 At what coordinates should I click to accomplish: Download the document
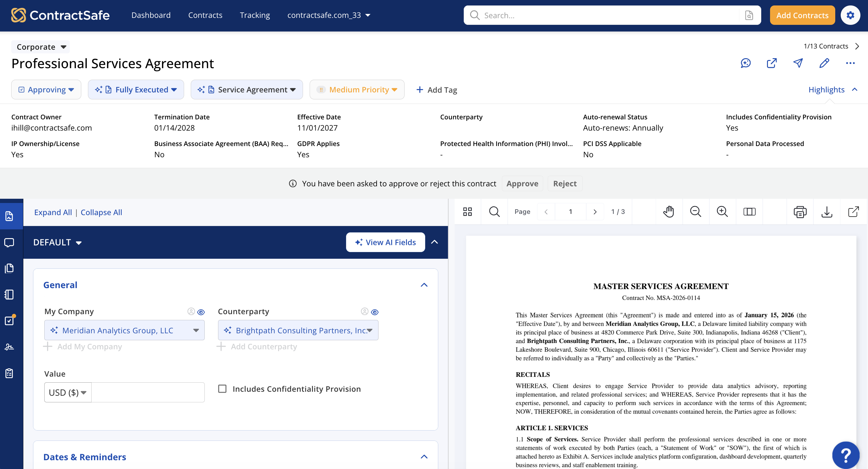[827, 211]
